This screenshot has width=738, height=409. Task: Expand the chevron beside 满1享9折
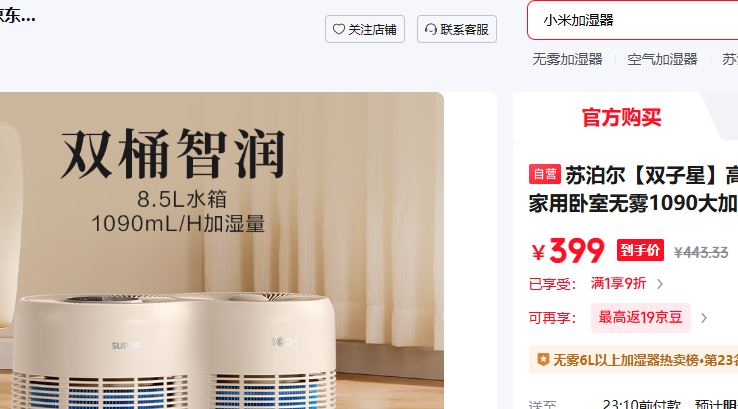660,284
